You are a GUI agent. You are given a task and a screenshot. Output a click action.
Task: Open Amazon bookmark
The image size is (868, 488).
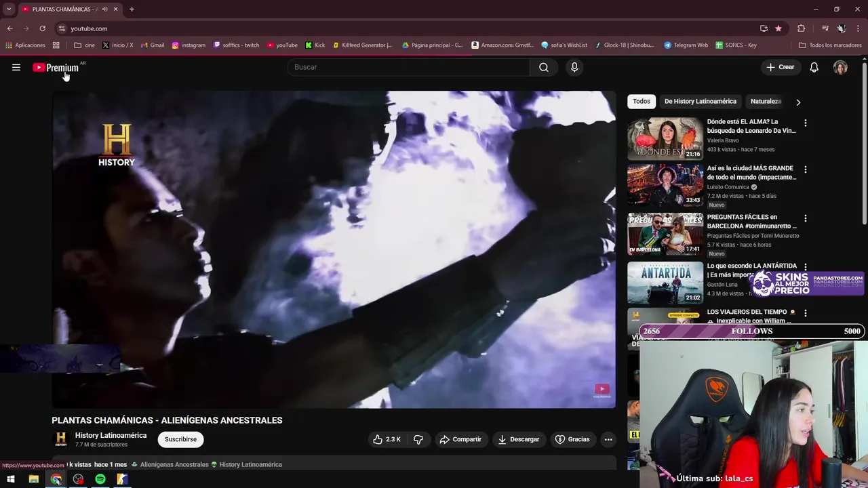(502, 45)
